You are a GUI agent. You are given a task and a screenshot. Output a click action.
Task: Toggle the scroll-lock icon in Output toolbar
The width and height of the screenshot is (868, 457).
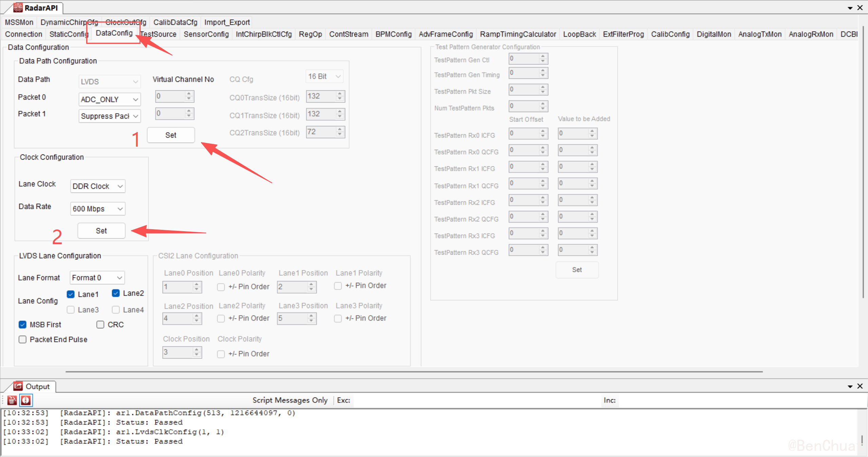pos(26,400)
